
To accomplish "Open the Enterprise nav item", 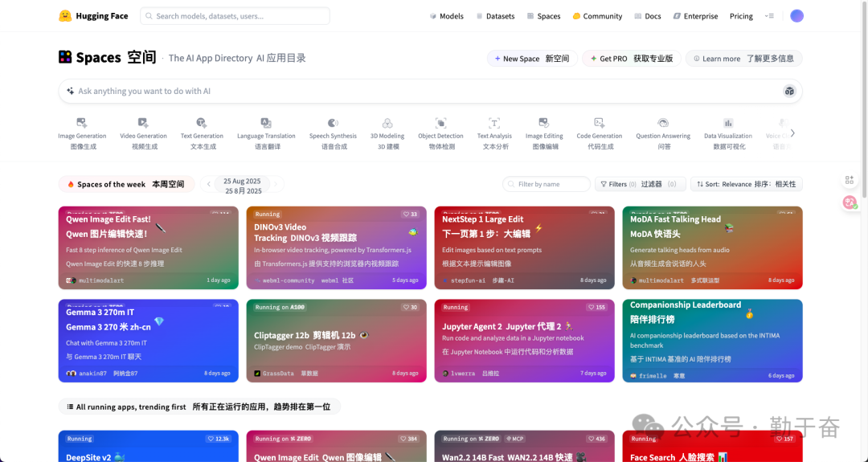I will (x=696, y=16).
